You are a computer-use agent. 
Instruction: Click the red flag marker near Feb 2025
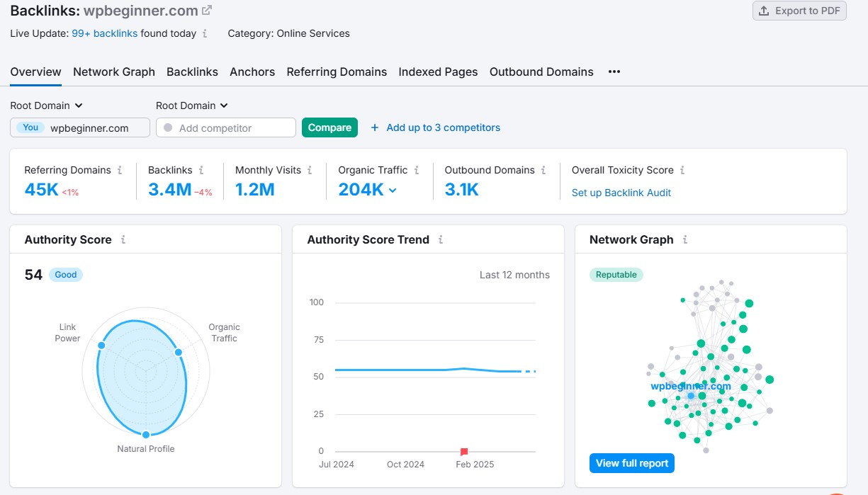pos(464,451)
